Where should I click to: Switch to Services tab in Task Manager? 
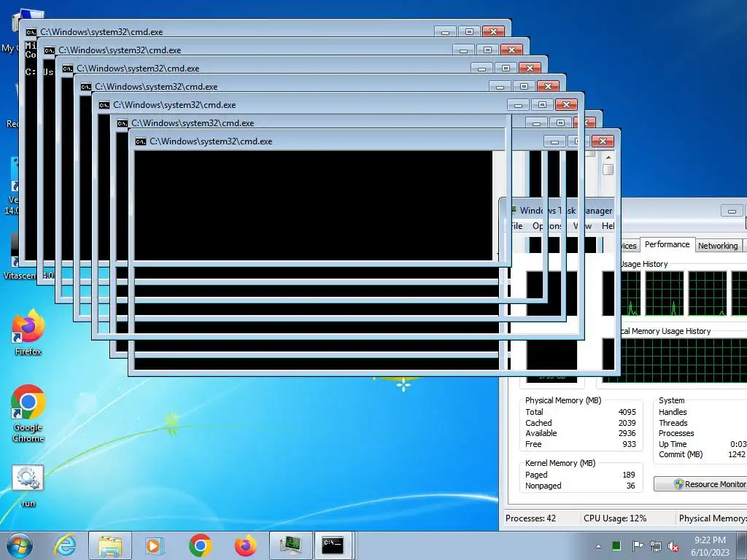click(629, 246)
